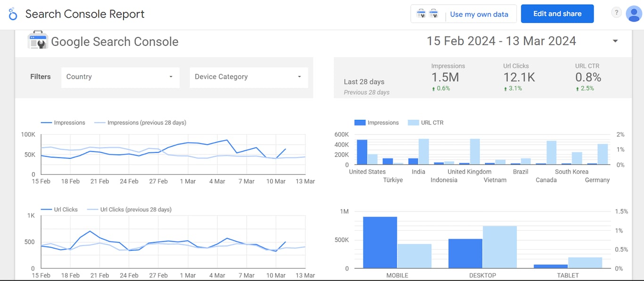Click the MOBILE axis label

tap(397, 275)
